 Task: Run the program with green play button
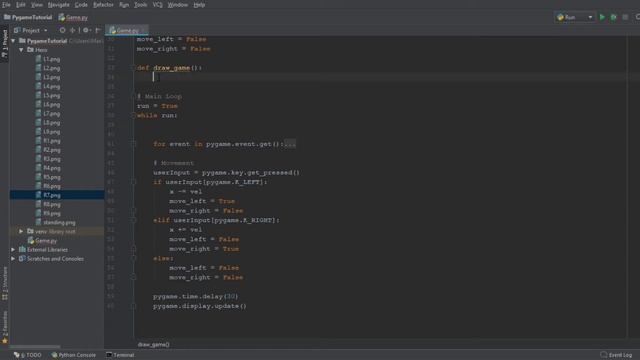(602, 17)
